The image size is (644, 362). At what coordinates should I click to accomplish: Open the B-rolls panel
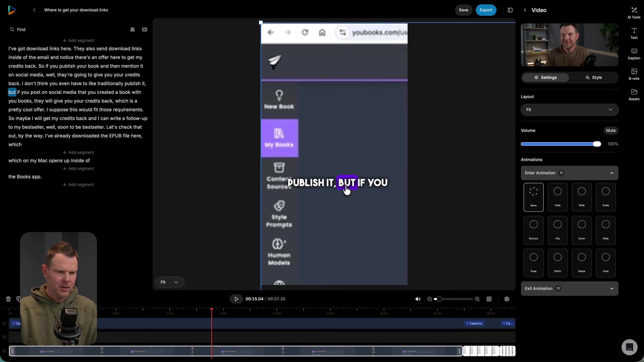click(x=634, y=74)
